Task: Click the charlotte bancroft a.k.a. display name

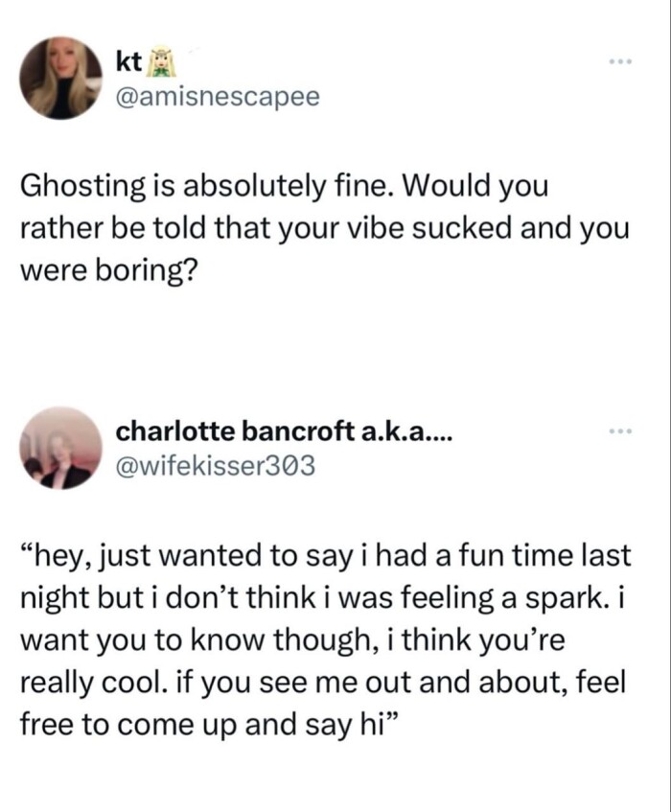Action: [x=285, y=433]
